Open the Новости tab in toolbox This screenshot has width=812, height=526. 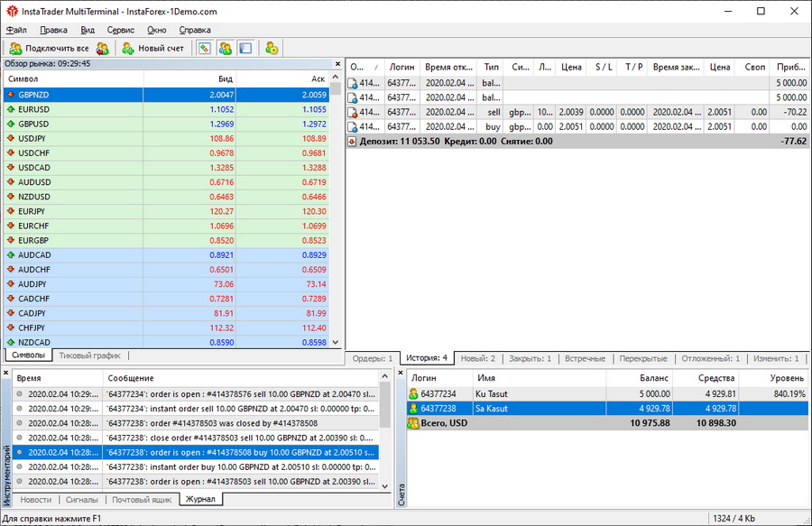35,499
